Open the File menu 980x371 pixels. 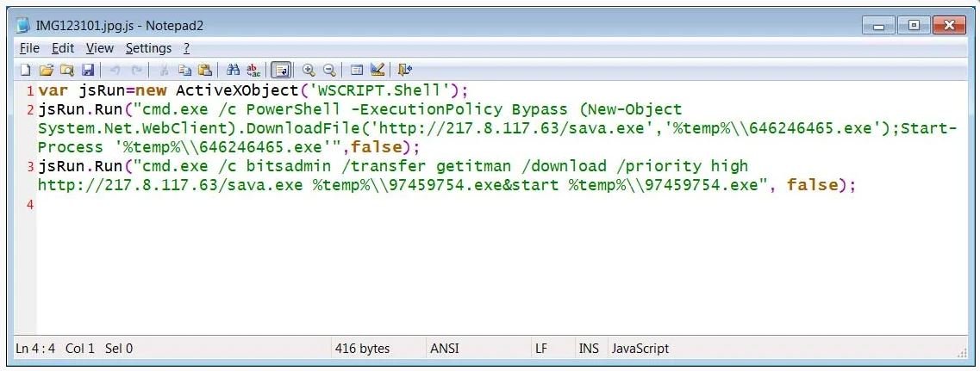point(29,48)
